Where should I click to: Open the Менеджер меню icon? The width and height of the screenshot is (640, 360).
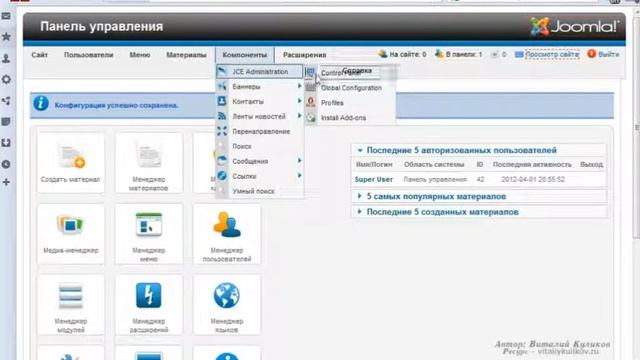(x=149, y=233)
